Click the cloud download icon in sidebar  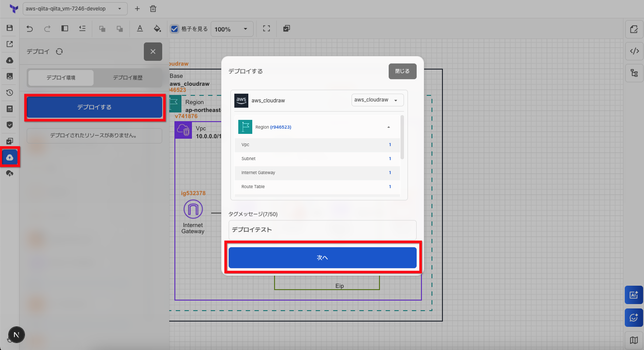10,60
